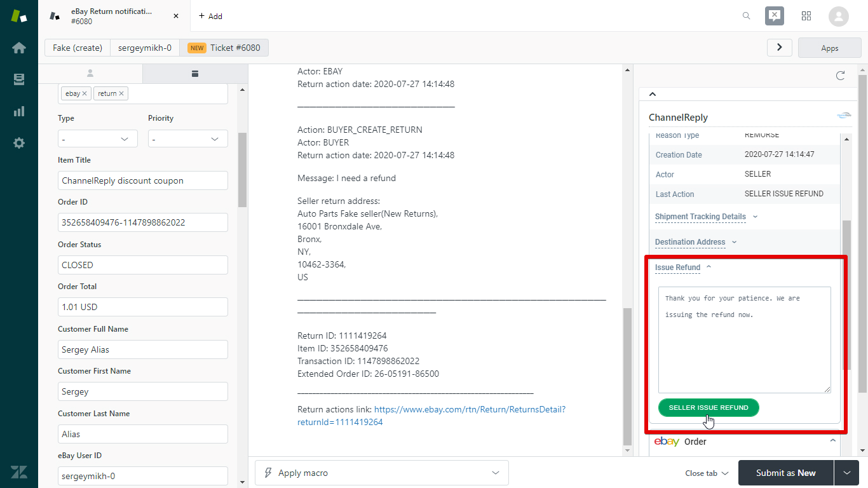Switch to the ticket fields tab

[194, 73]
